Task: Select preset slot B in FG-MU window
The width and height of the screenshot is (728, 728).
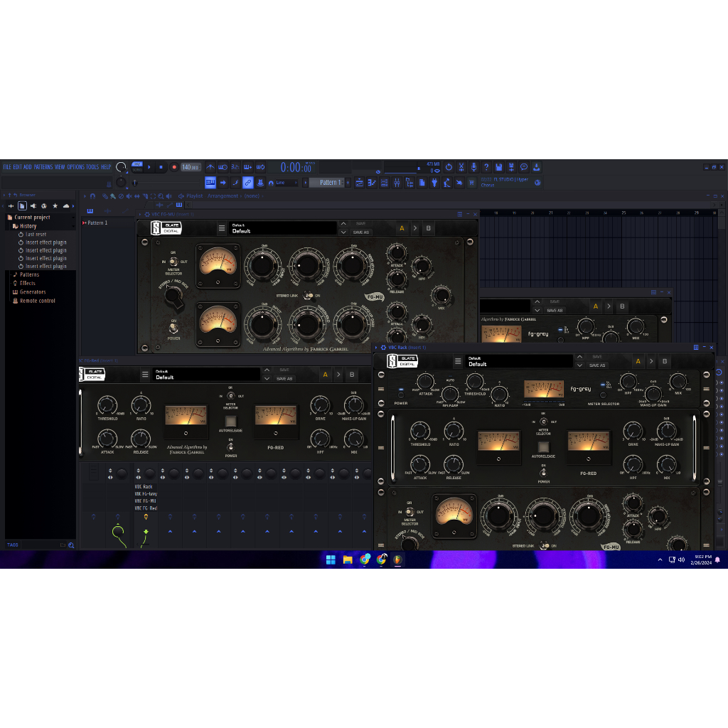Action: 428,228
